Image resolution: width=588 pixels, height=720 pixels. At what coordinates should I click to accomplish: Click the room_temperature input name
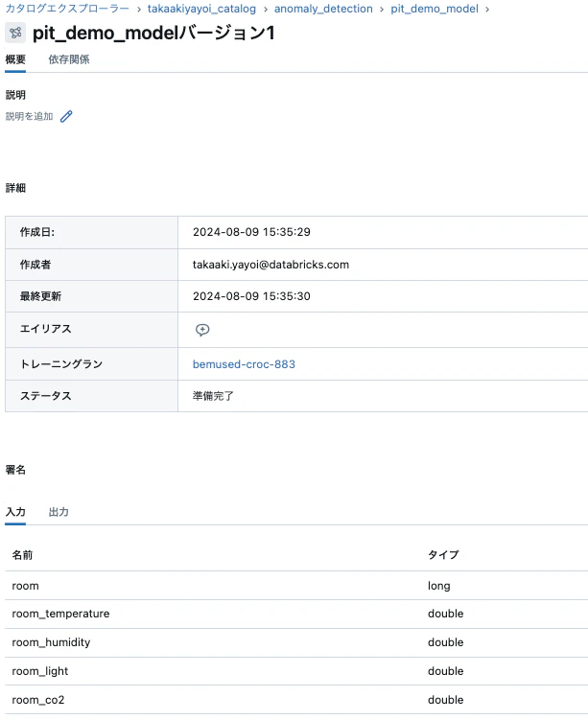pyautogui.click(x=60, y=614)
